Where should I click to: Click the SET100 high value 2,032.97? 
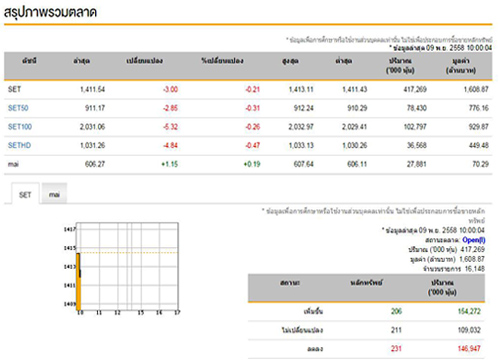[x=301, y=127]
